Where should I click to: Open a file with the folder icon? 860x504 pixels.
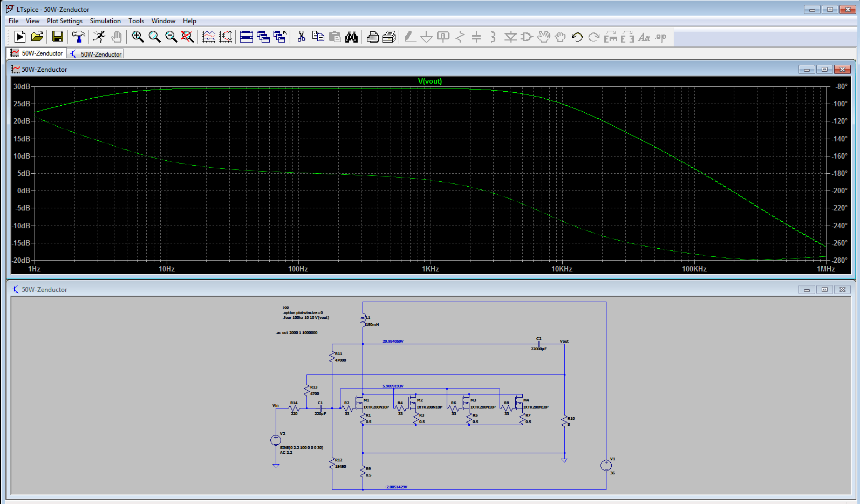(37, 37)
